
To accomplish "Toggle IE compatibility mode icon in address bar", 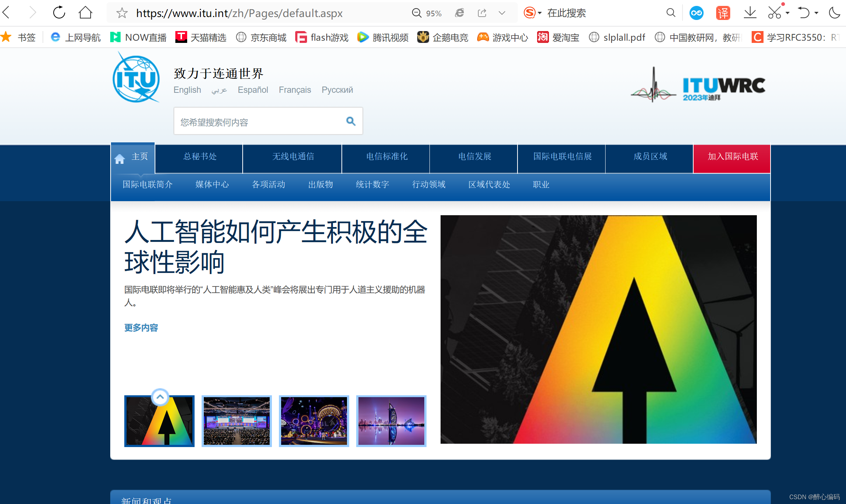I will [459, 13].
